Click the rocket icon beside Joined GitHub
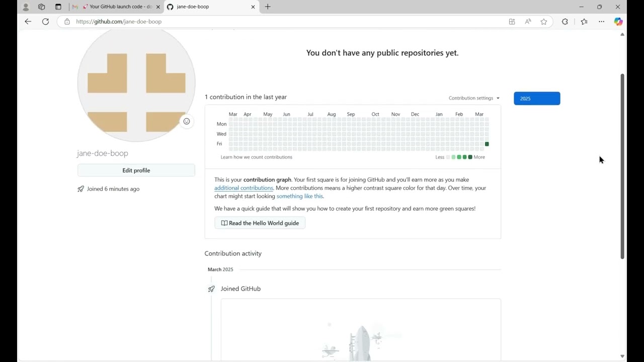644x362 pixels. pyautogui.click(x=211, y=289)
